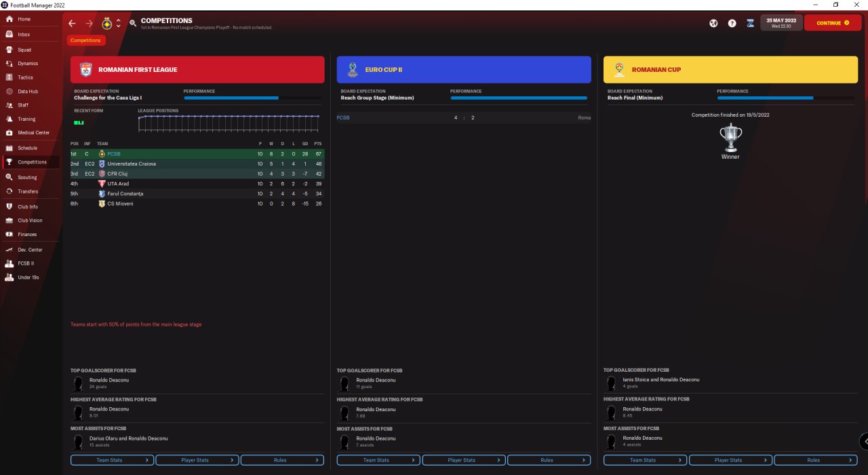Open Rules under Euro Cup II
The width and height of the screenshot is (868, 475).
click(549, 460)
